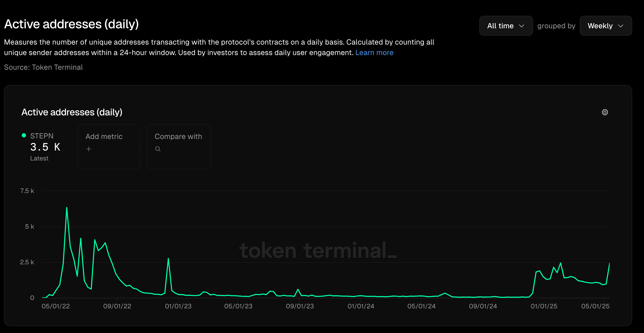Image resolution: width=644 pixels, height=333 pixels.
Task: Click the token terminal watermark
Action: (318, 250)
